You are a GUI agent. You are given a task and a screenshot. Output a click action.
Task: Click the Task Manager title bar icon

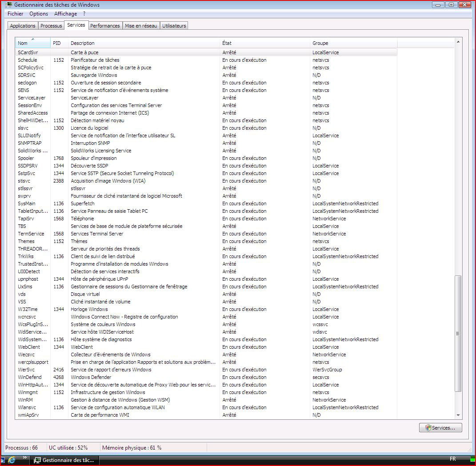pyautogui.click(x=9, y=5)
